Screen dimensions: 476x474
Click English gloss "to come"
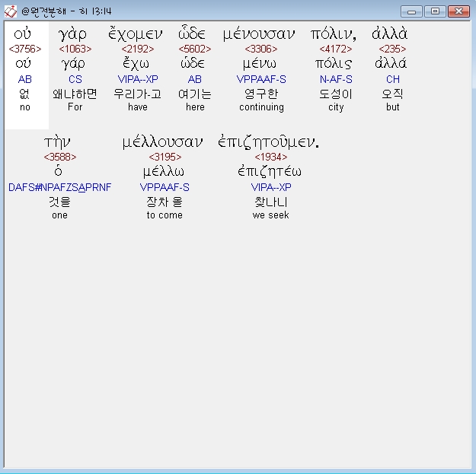click(x=165, y=215)
